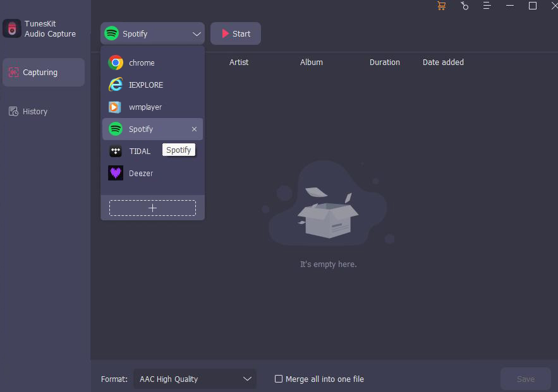
Task: Enable Merge all into one file
Action: coord(279,379)
